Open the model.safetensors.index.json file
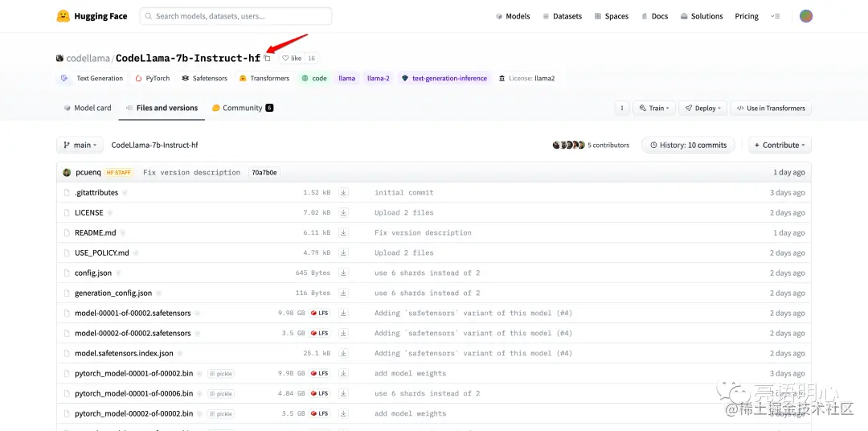868x431 pixels. tap(124, 353)
